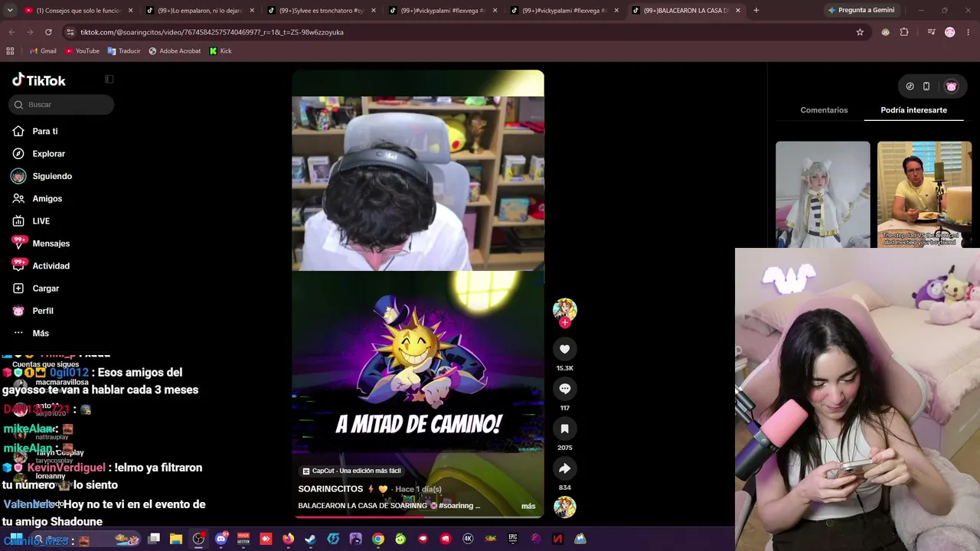Reload the page
This screenshot has height=551, width=980.
48,32
